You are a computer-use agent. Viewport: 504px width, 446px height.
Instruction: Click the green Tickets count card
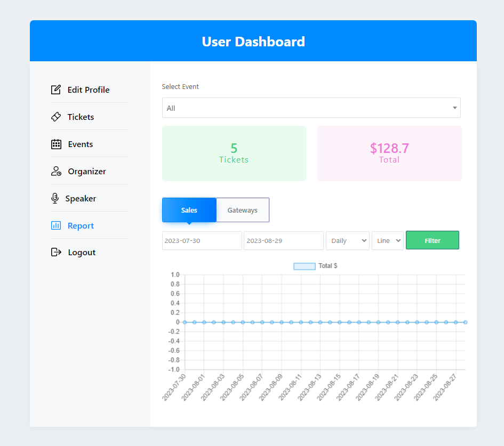[x=234, y=153]
